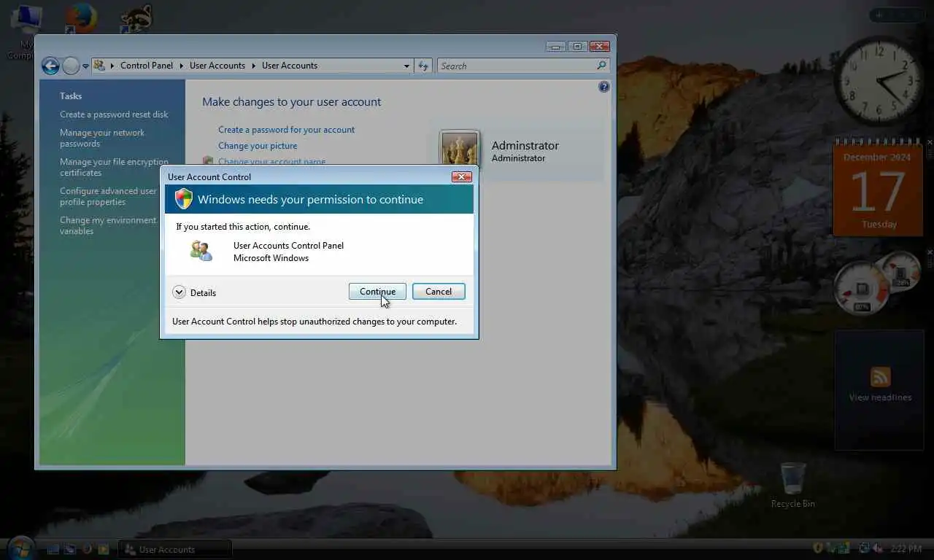
Task: Click the forward arrow in Control Panel window
Action: point(71,66)
